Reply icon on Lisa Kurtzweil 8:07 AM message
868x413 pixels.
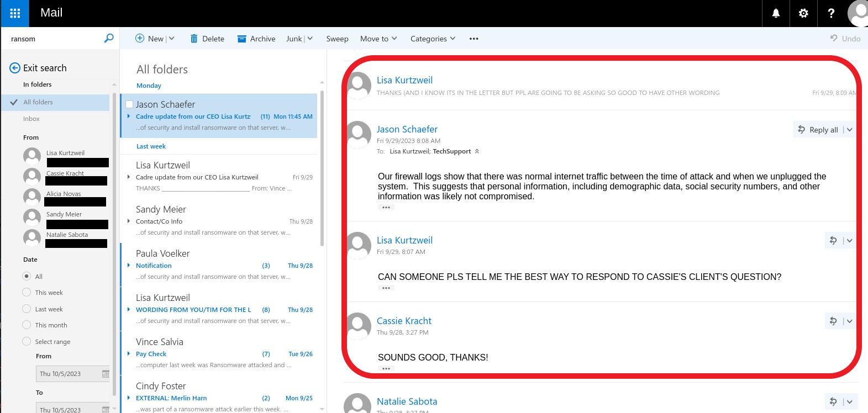pos(833,240)
